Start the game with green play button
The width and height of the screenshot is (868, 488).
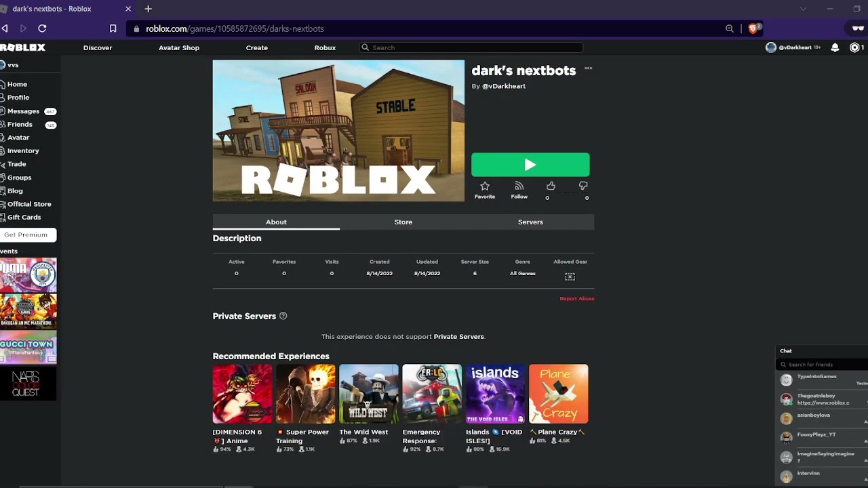pyautogui.click(x=530, y=165)
